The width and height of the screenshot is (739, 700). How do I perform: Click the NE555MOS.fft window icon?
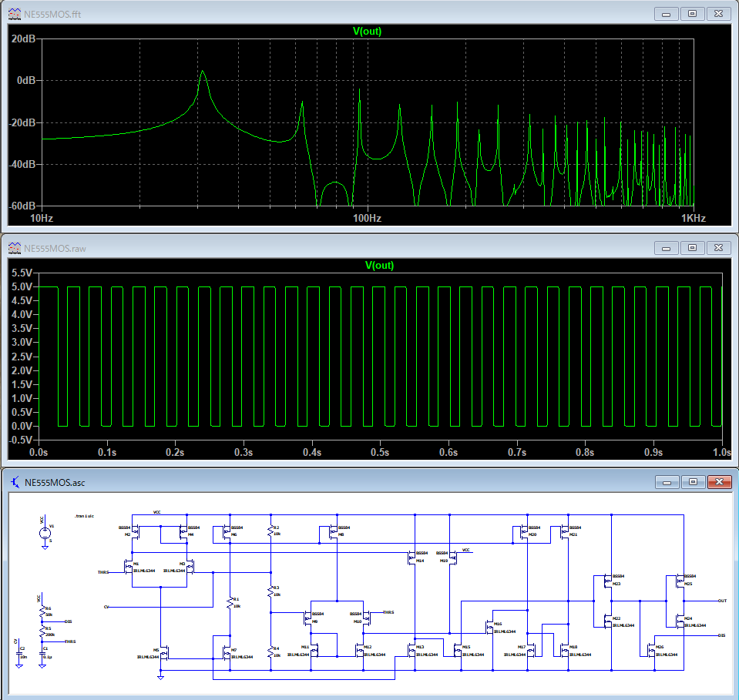pyautogui.click(x=15, y=13)
